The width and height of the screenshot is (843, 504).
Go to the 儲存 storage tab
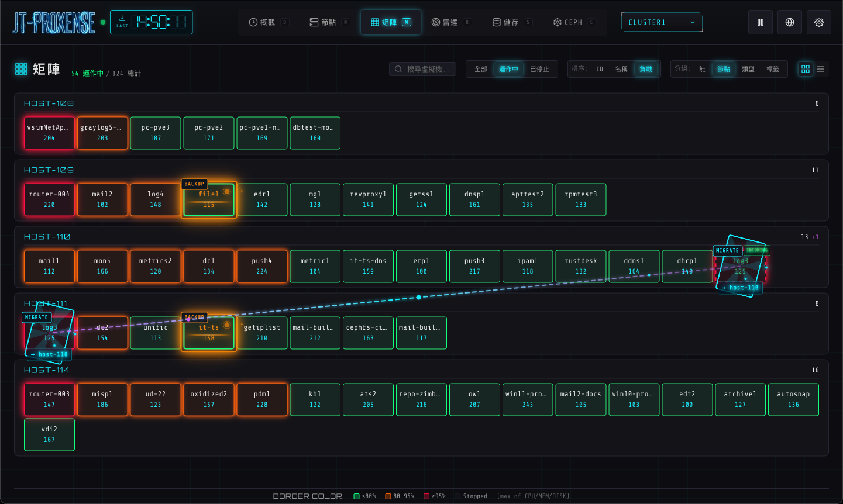[x=512, y=22]
